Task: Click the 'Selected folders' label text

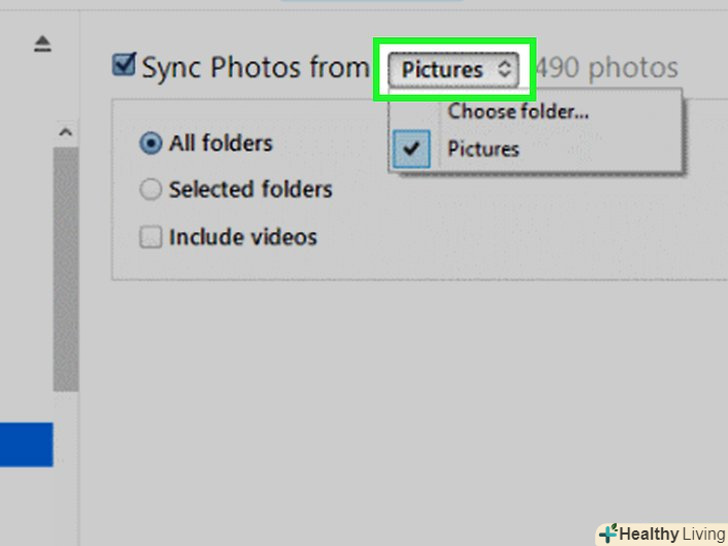Action: coord(250,189)
